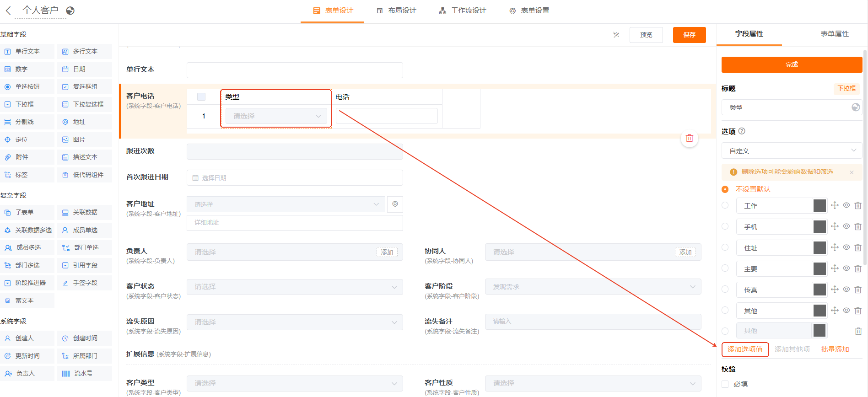The height and width of the screenshot is (397, 868).
Task: Enable the 必填 checkbox
Action: [725, 384]
